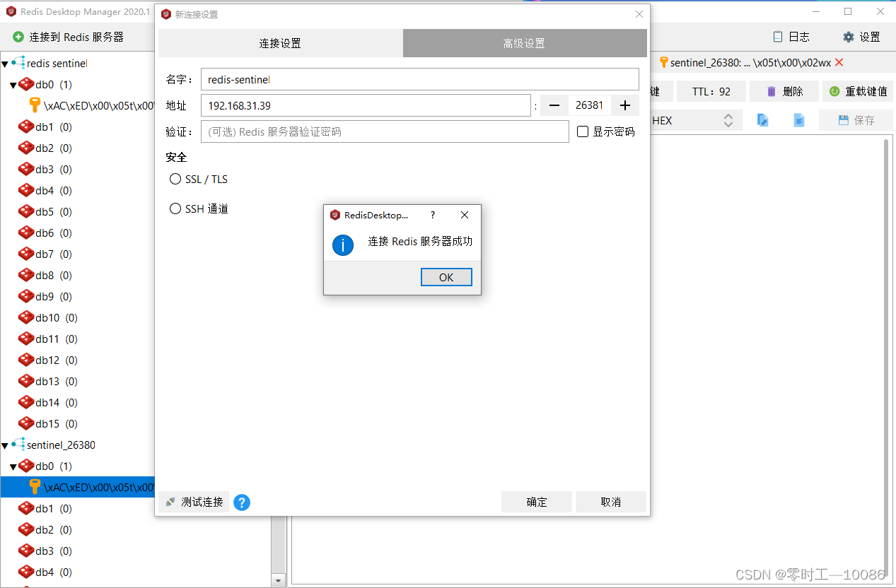Open the HEX view format dropdown
896x588 pixels.
click(x=696, y=121)
